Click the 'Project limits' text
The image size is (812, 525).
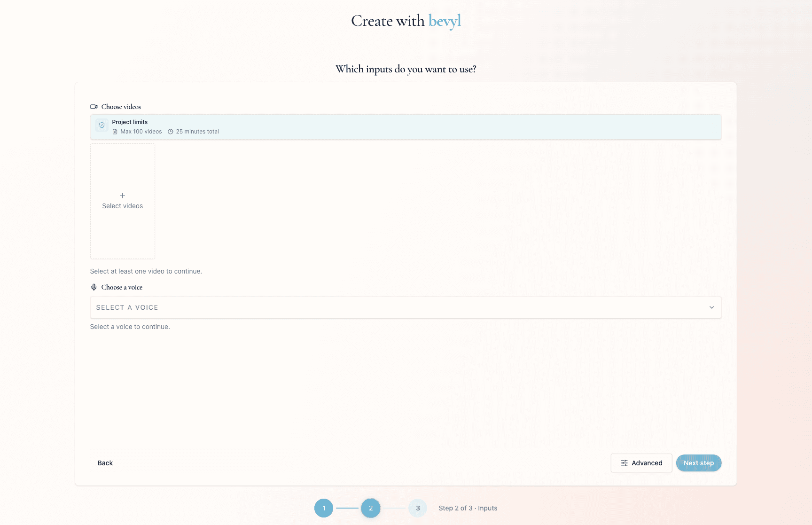coord(130,122)
